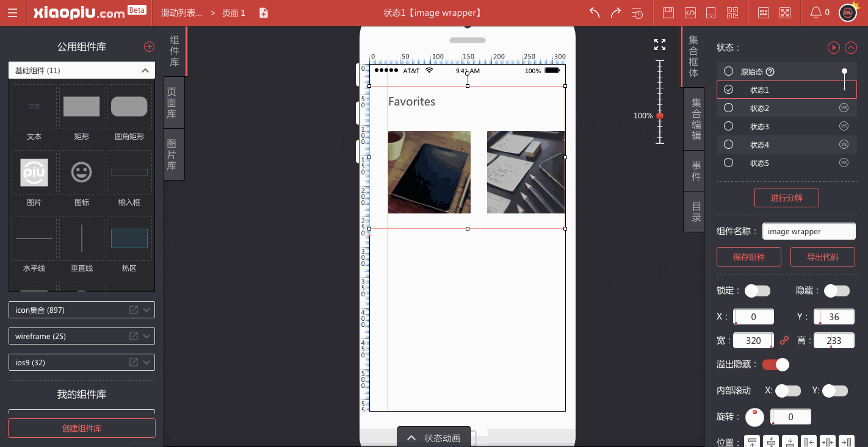Screen dimensions: 868x447
Task: Select the 原始态 radio button
Action: pos(728,71)
